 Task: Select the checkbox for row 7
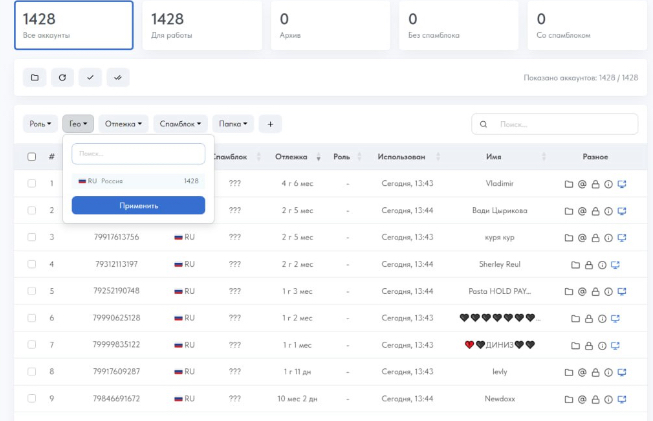click(x=32, y=345)
